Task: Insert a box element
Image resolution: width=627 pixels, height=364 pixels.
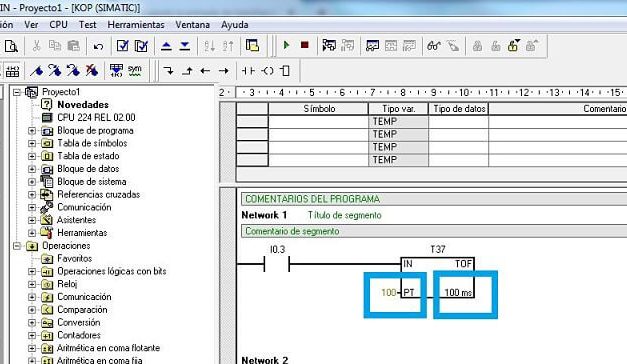Action: tap(285, 71)
